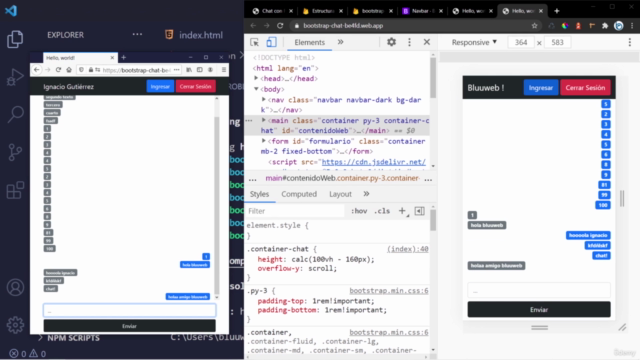The width and height of the screenshot is (640, 360).
Task: Open a new tab in Firefox window
Action: (x=123, y=58)
